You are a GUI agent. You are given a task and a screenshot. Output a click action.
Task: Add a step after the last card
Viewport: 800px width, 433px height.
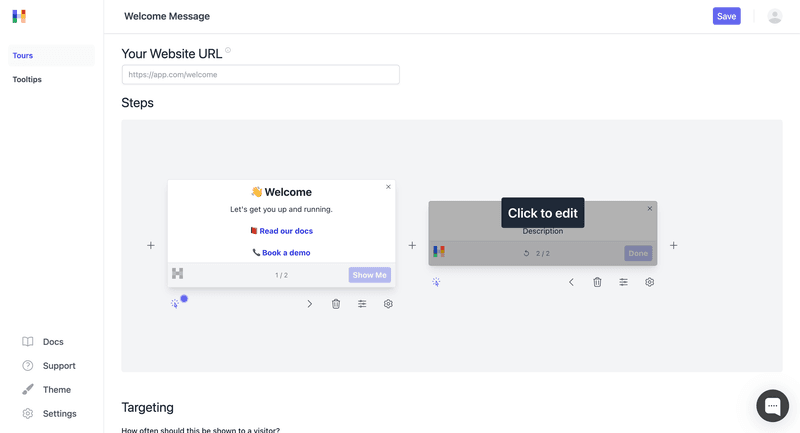point(673,245)
